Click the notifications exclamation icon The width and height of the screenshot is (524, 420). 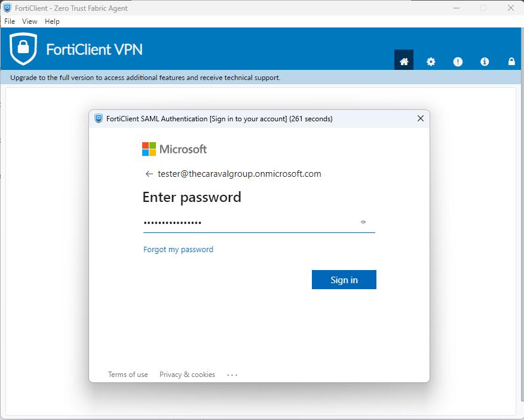pyautogui.click(x=458, y=61)
